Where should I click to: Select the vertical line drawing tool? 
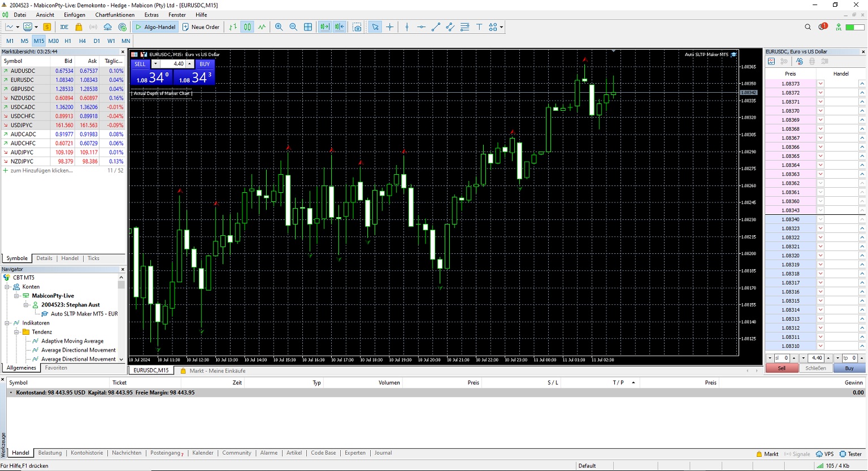(407, 27)
